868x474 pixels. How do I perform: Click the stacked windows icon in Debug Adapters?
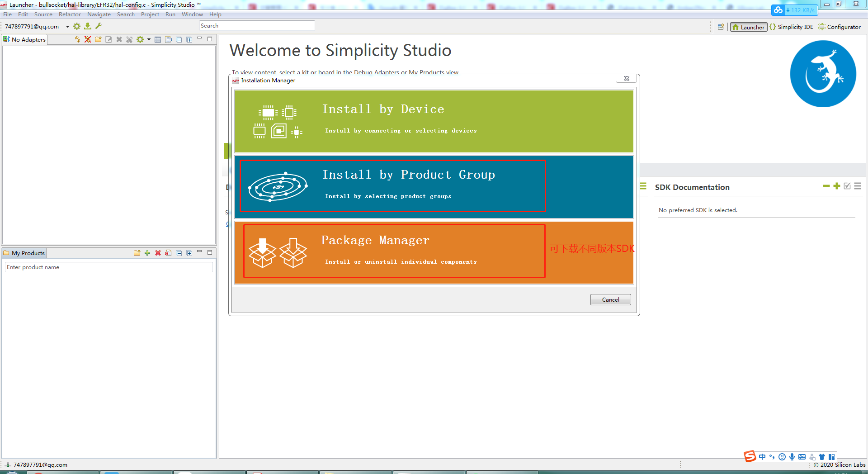click(168, 39)
